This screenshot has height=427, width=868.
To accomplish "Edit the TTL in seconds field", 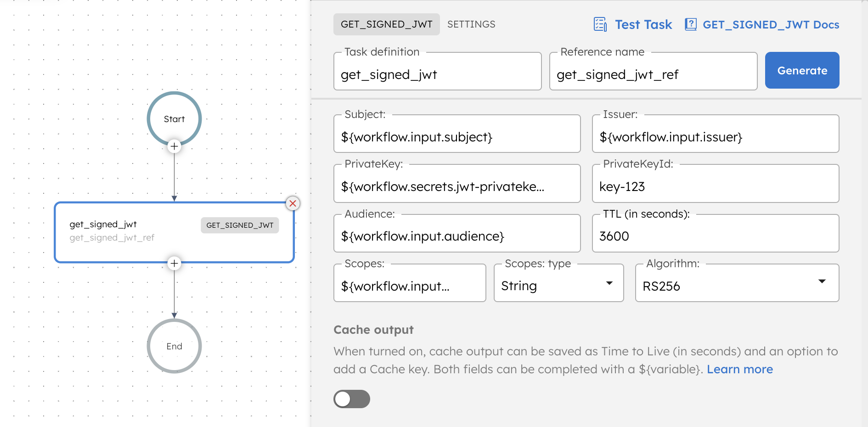I will point(716,233).
